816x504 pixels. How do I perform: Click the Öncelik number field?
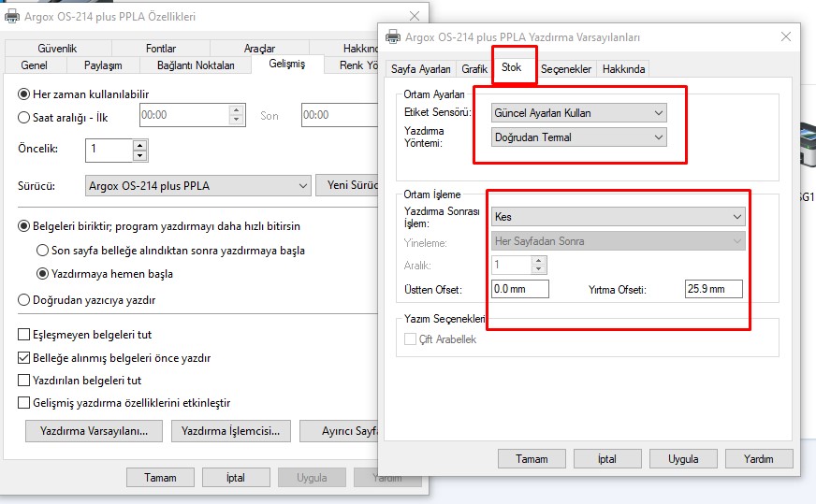(x=109, y=151)
